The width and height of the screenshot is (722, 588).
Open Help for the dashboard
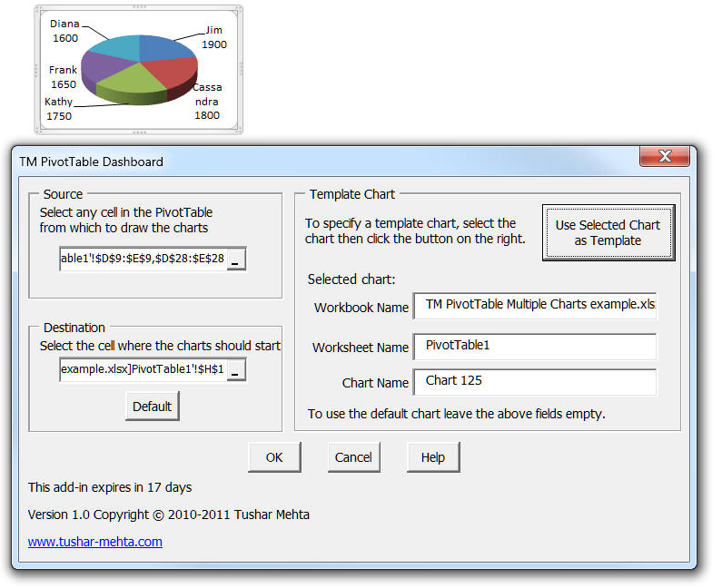click(432, 457)
